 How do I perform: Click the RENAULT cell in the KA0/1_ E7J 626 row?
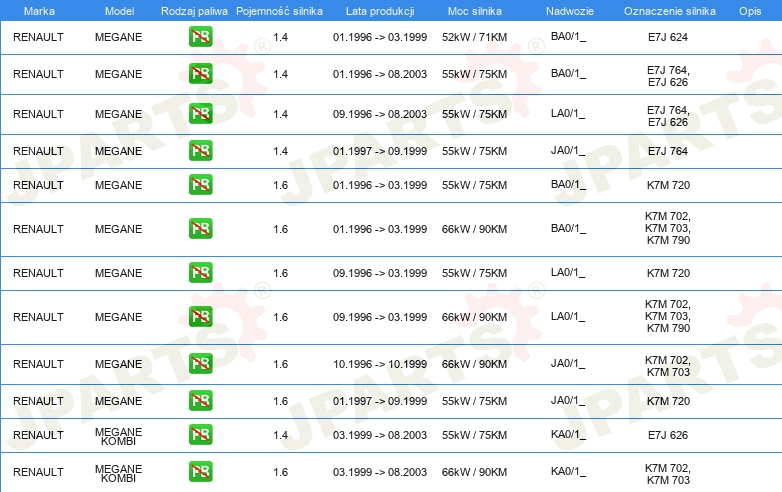[38, 435]
